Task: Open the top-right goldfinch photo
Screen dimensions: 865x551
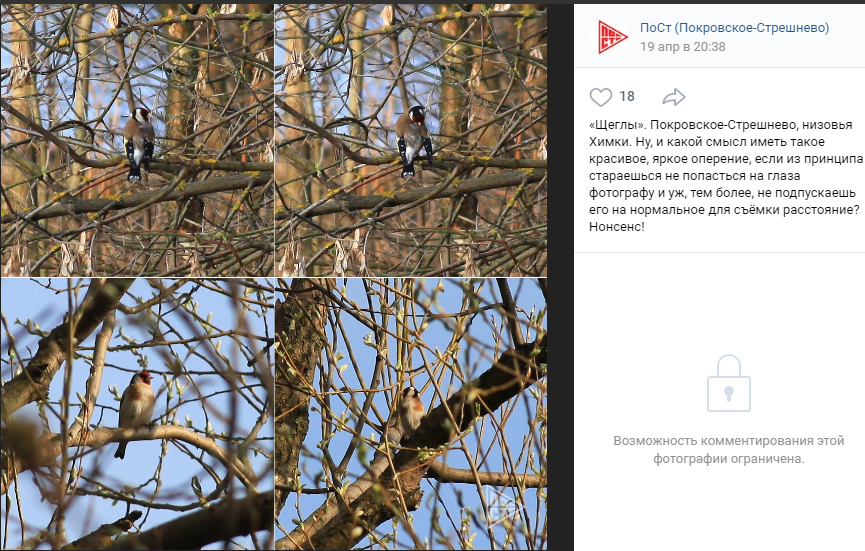Action: click(411, 138)
